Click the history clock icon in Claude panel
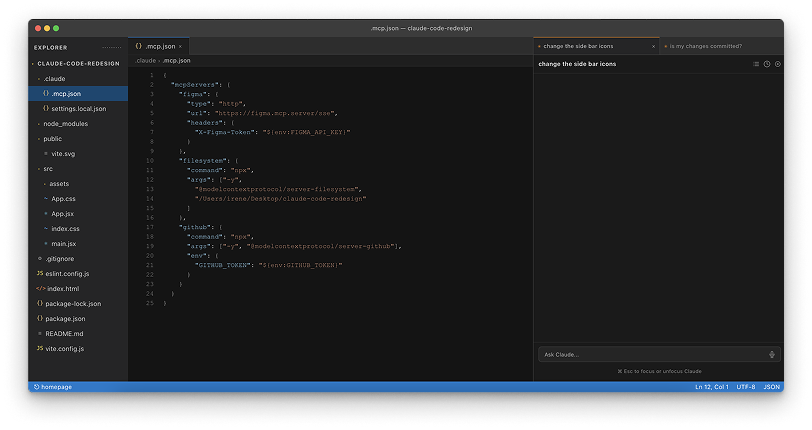 click(767, 64)
